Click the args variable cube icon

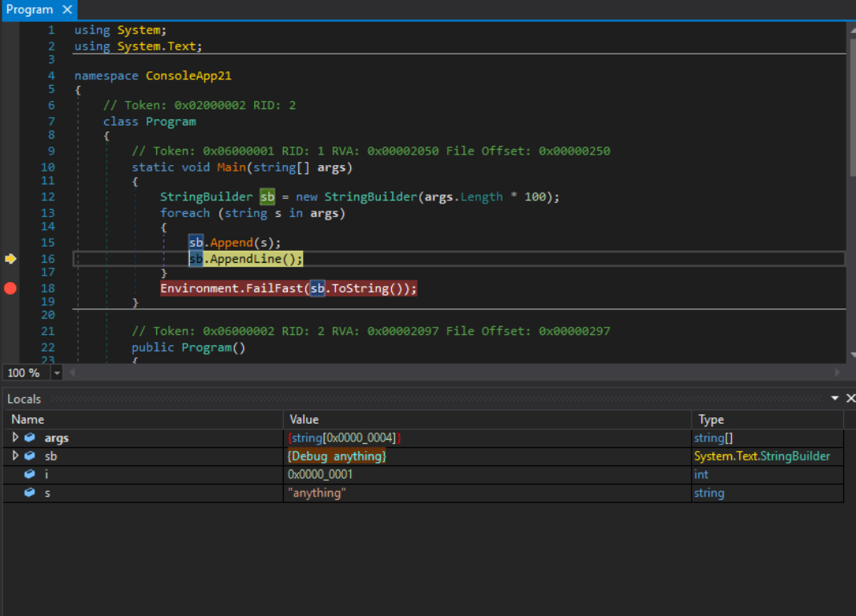click(30, 437)
